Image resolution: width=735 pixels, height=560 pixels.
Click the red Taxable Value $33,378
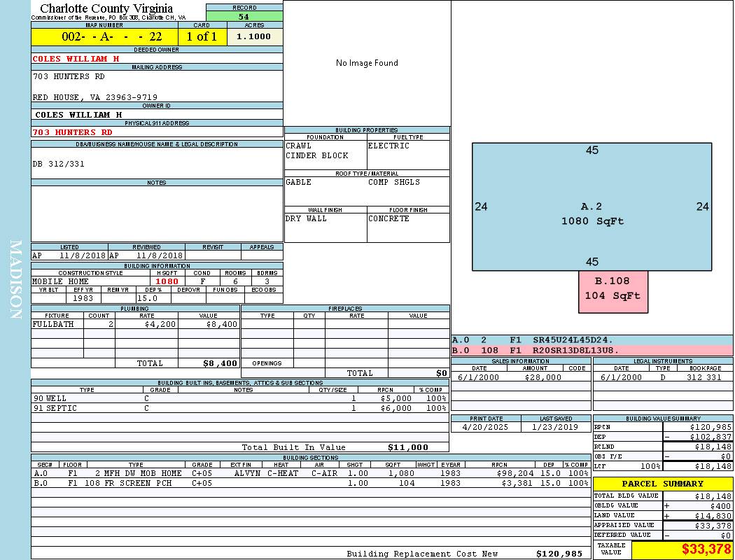coord(706,549)
